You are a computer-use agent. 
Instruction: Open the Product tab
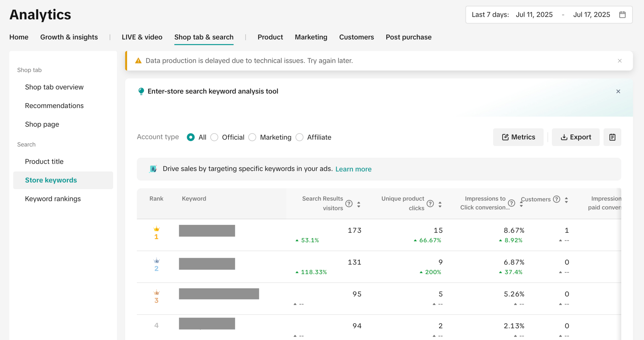point(270,37)
